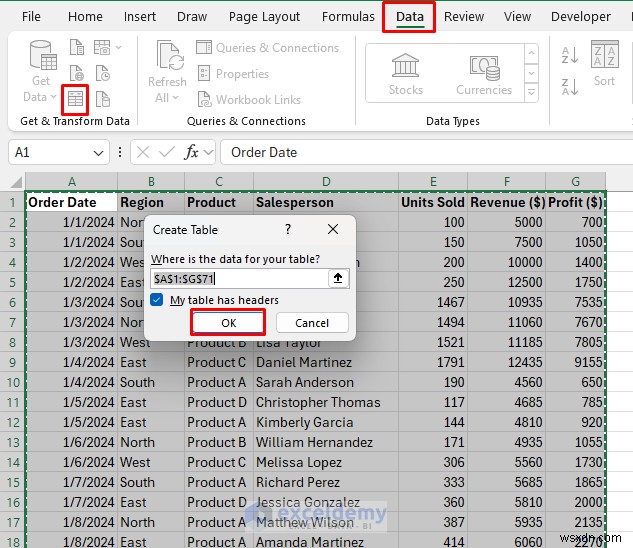The image size is (633, 548).
Task: Click cell with William Hernandez
Action: [326, 442]
